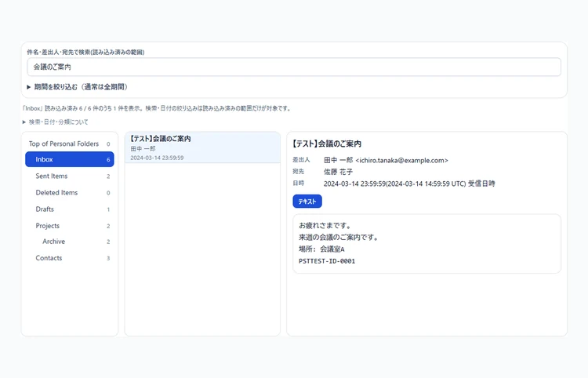This screenshot has height=378, width=588.
Task: Click the テキスト button
Action: pyautogui.click(x=307, y=202)
